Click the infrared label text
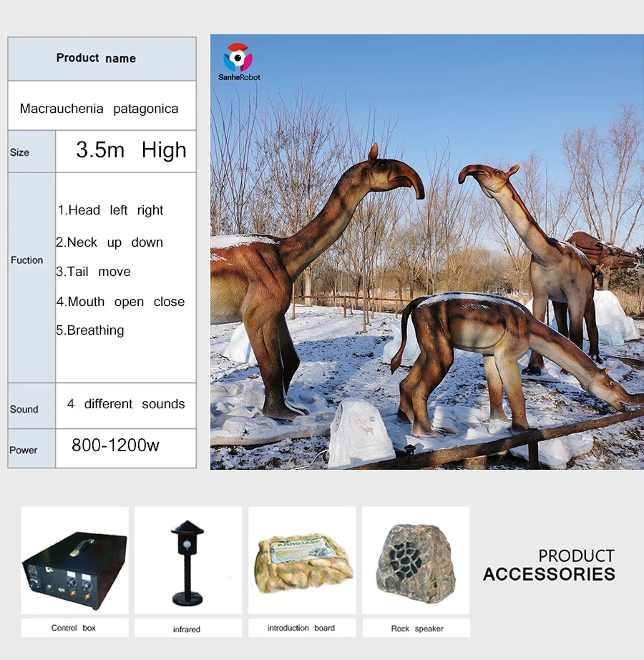 pyautogui.click(x=187, y=629)
